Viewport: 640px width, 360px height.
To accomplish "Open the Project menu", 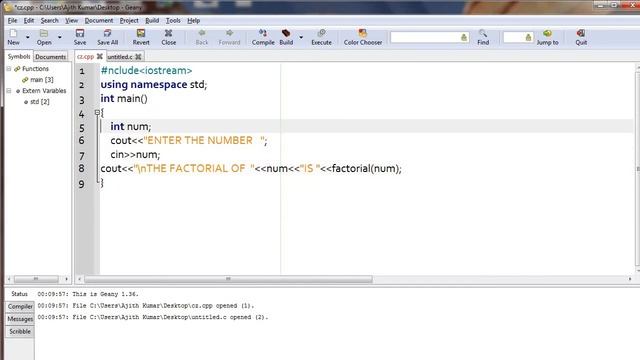I will [129, 20].
